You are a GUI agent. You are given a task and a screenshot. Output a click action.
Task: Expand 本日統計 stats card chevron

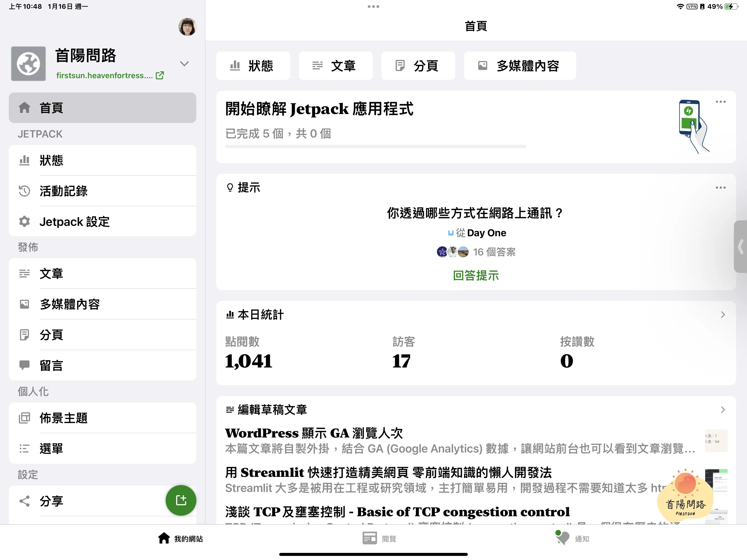click(723, 315)
